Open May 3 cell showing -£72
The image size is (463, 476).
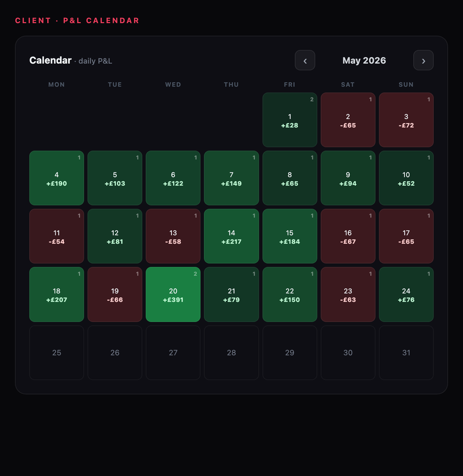coord(406,120)
